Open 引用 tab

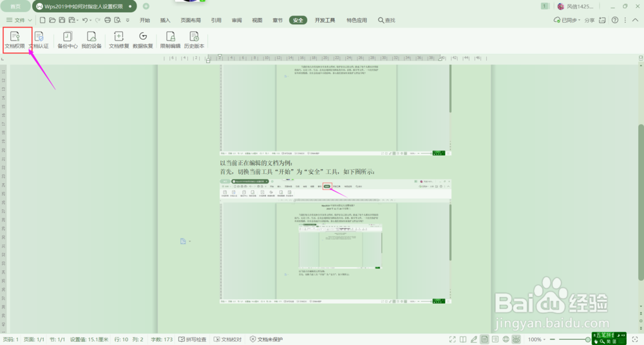coord(216,20)
